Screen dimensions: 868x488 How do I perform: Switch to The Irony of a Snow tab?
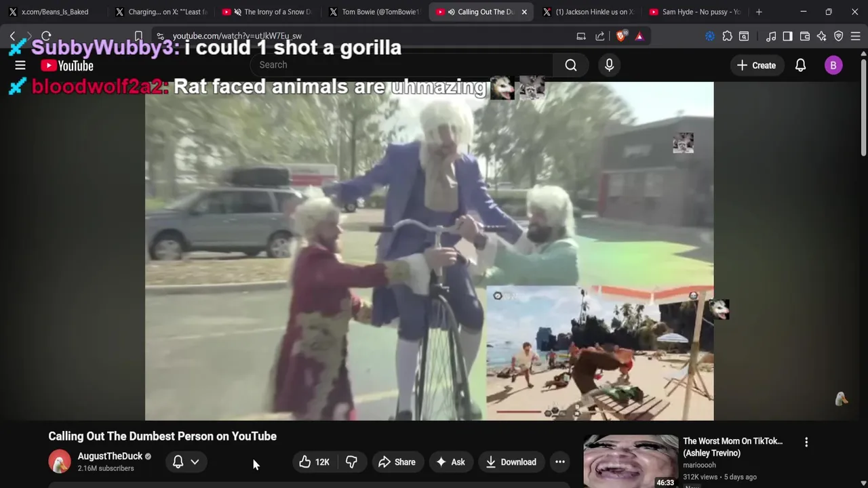269,12
